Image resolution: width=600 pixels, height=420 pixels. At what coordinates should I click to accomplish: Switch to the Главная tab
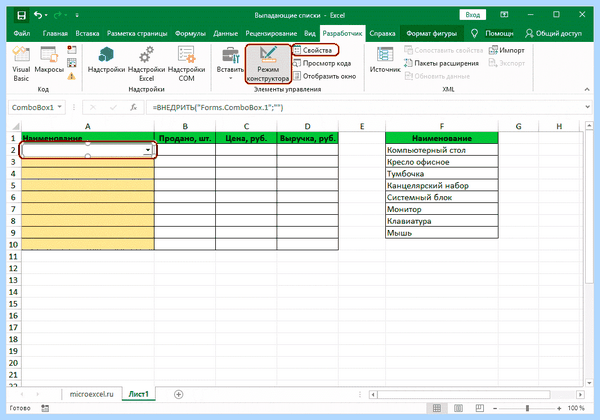(x=55, y=33)
